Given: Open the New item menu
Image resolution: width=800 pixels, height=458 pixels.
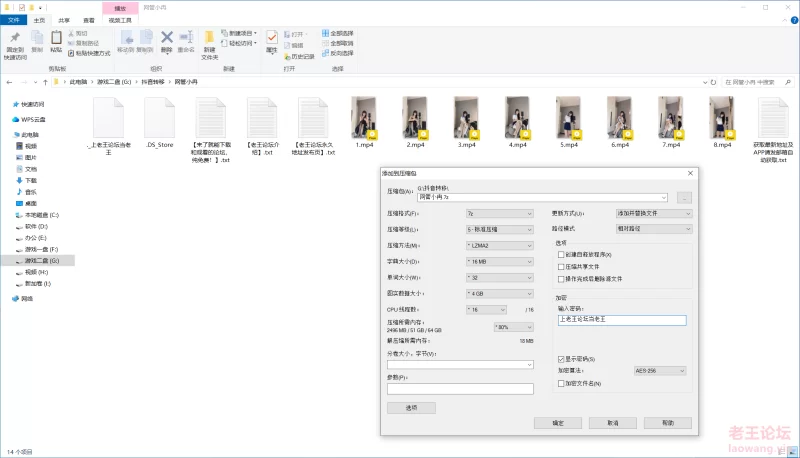Looking at the screenshot, I should click(x=239, y=33).
